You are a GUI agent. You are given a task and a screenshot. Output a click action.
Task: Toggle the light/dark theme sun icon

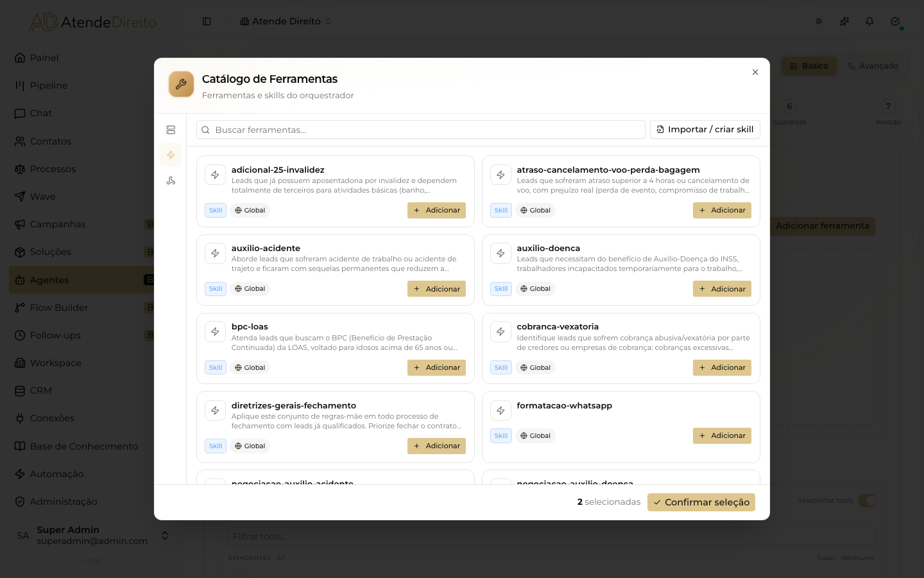[819, 21]
